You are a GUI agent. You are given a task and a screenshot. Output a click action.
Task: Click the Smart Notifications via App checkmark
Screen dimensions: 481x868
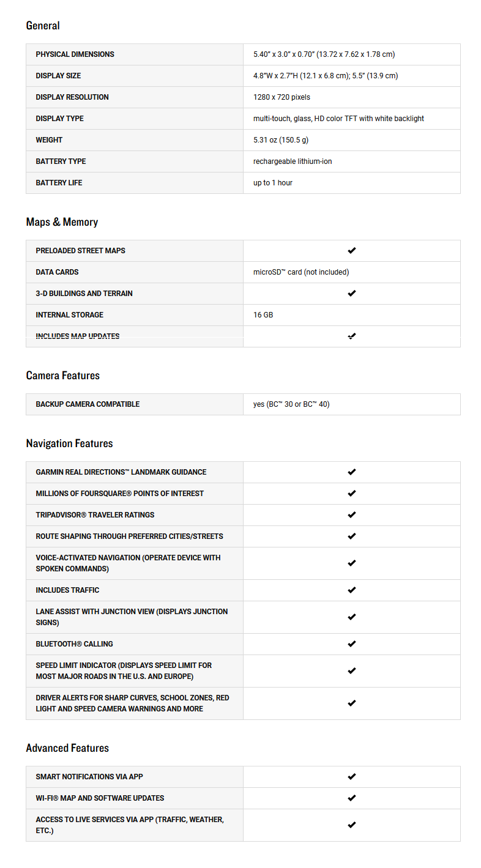(352, 777)
